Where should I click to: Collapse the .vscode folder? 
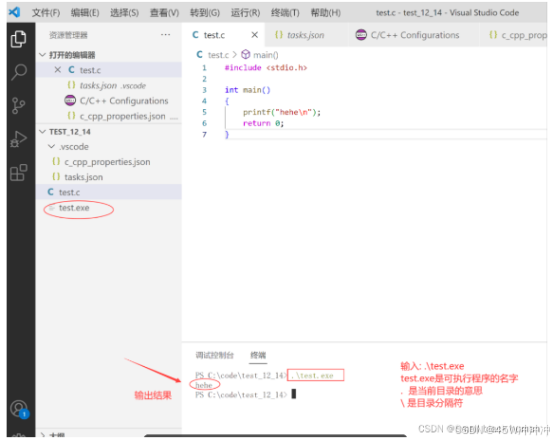52,147
